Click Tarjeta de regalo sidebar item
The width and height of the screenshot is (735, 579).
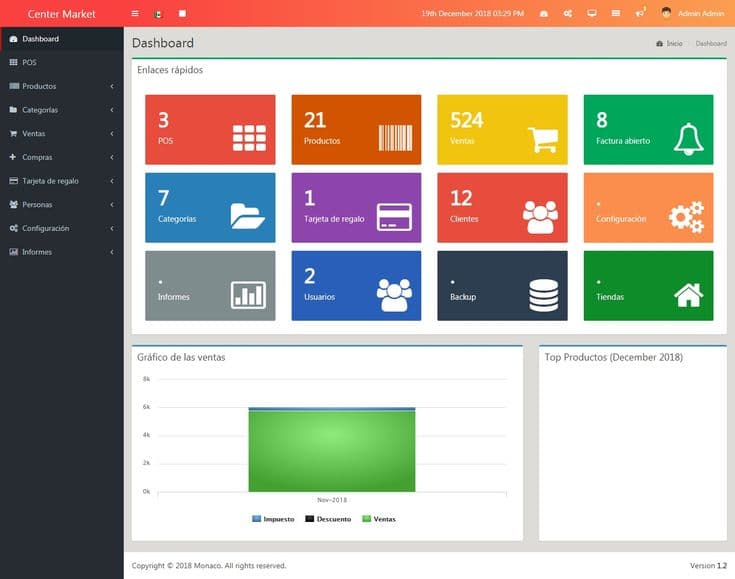click(62, 181)
